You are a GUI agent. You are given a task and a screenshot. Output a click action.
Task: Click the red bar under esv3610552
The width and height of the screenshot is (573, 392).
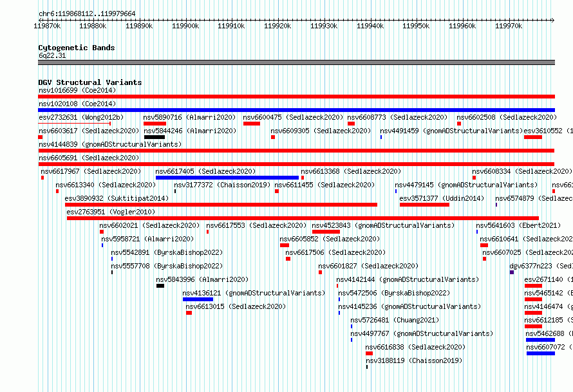point(533,137)
